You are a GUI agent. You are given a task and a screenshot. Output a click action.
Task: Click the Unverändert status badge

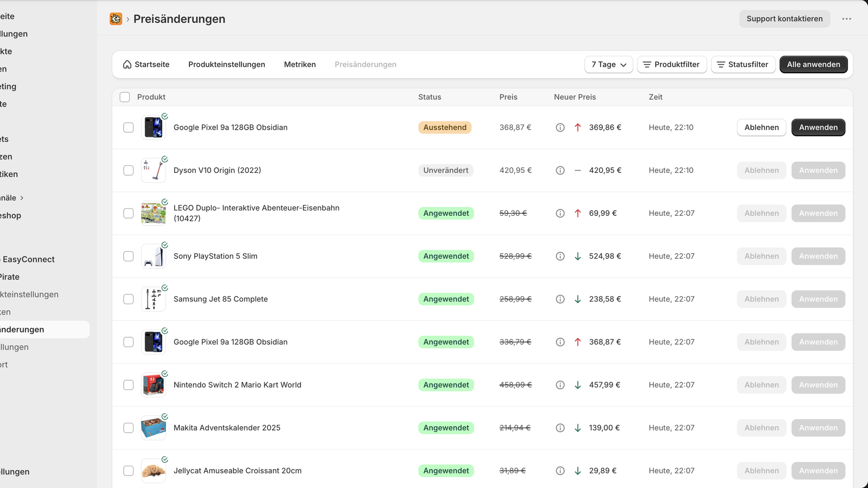tap(446, 170)
